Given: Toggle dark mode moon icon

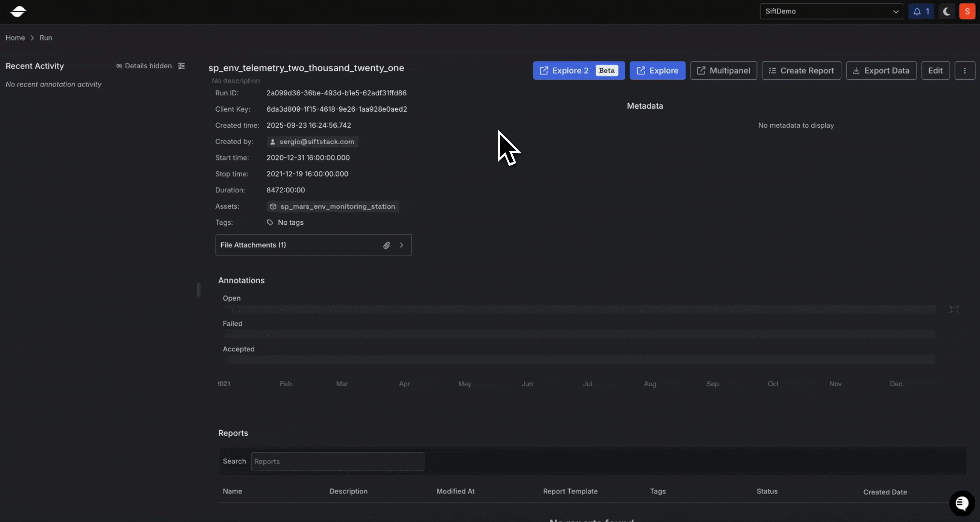Looking at the screenshot, I should [946, 11].
